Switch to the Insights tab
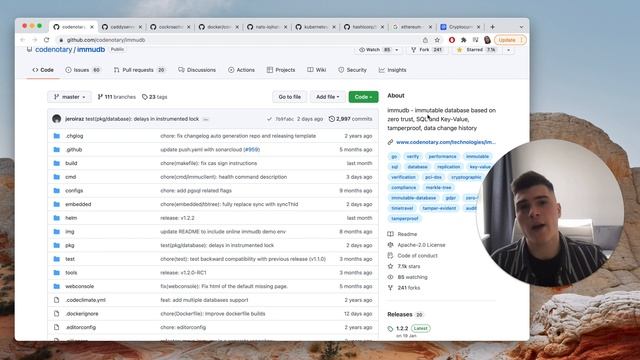 coord(393,70)
